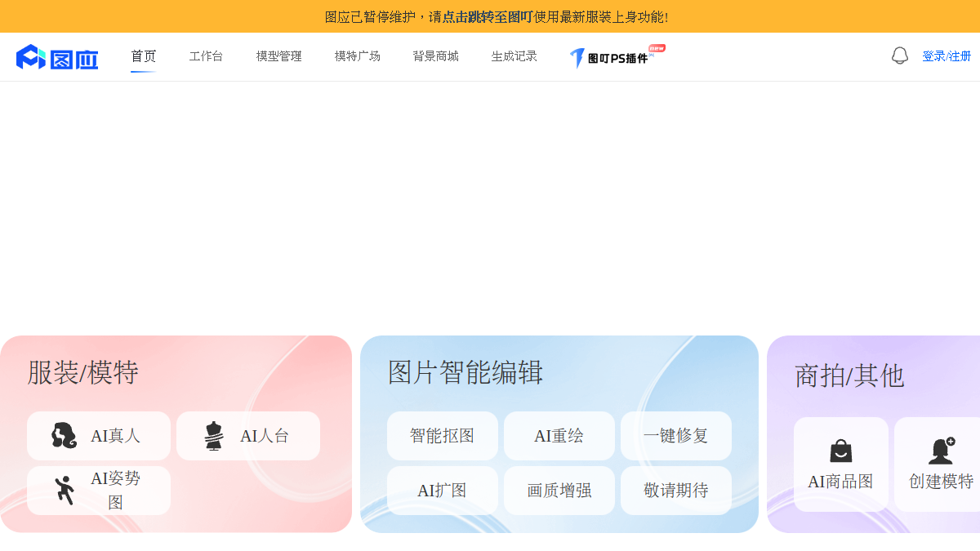Click the AI商品图 label text
980x551 pixels.
(841, 482)
